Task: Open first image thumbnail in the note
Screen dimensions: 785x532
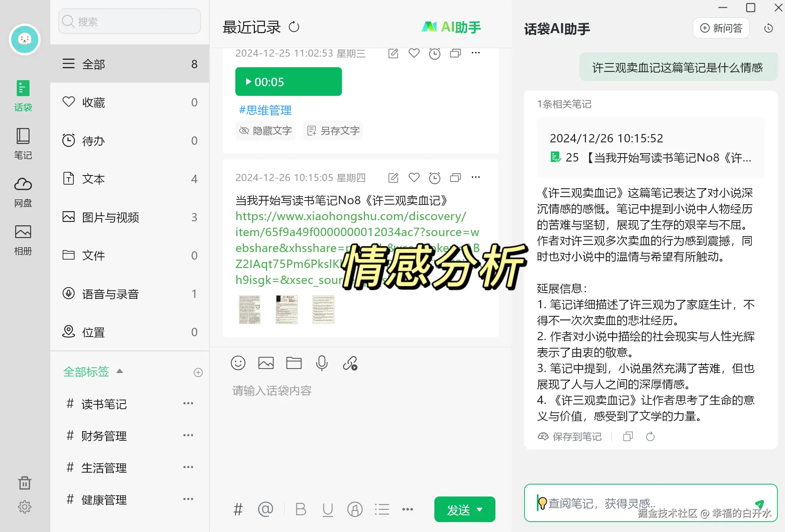Action: tap(250, 309)
